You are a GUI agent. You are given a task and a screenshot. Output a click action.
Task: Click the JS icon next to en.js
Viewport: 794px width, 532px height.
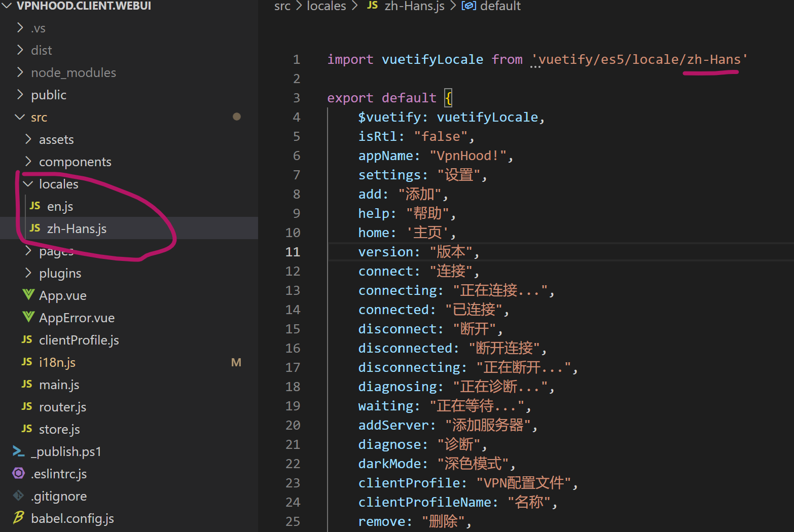tap(34, 206)
